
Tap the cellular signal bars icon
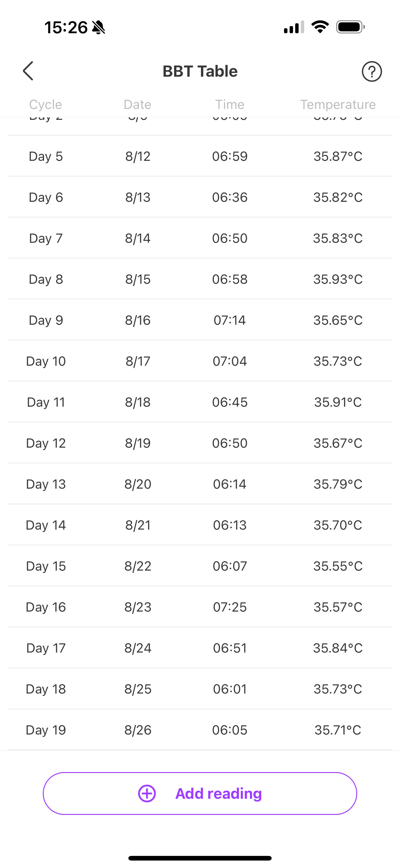coord(294,27)
